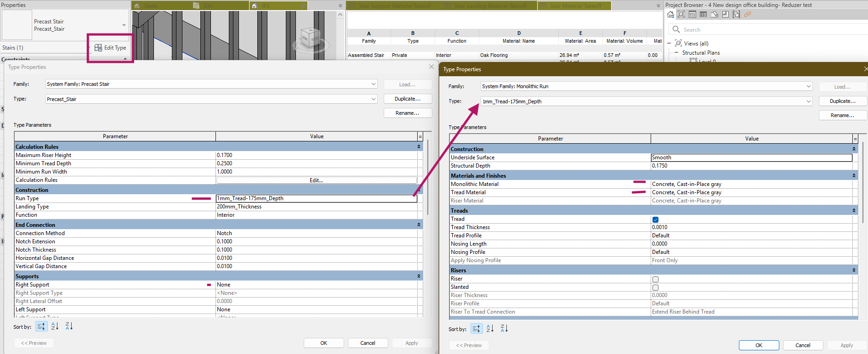
Task: Click the 3D view scroll up arrow
Action: 340,15
